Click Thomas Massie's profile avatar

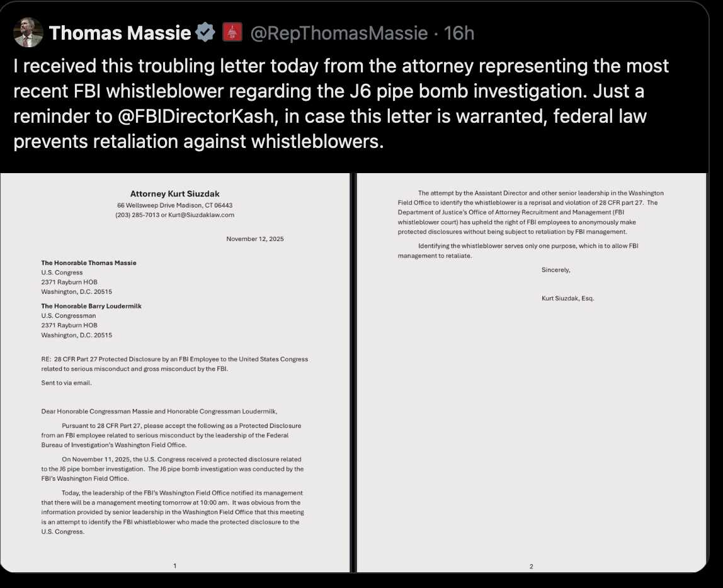(x=28, y=33)
